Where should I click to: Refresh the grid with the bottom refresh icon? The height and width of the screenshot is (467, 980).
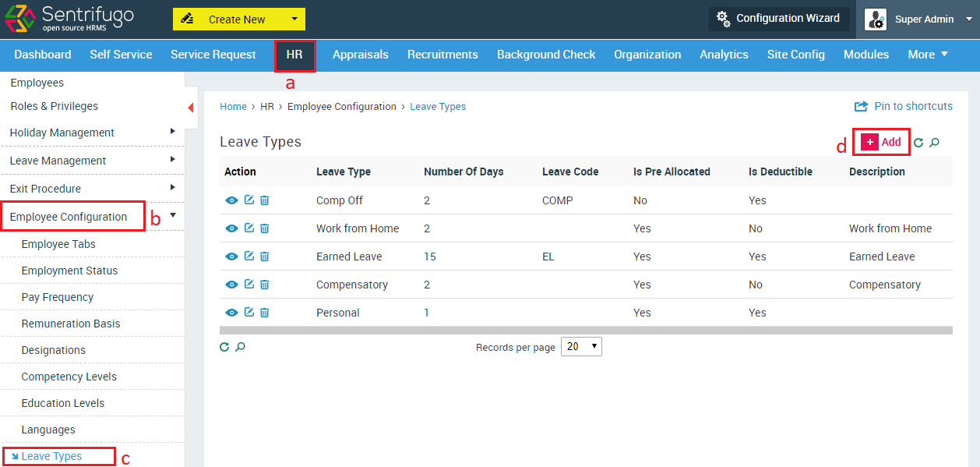point(224,347)
